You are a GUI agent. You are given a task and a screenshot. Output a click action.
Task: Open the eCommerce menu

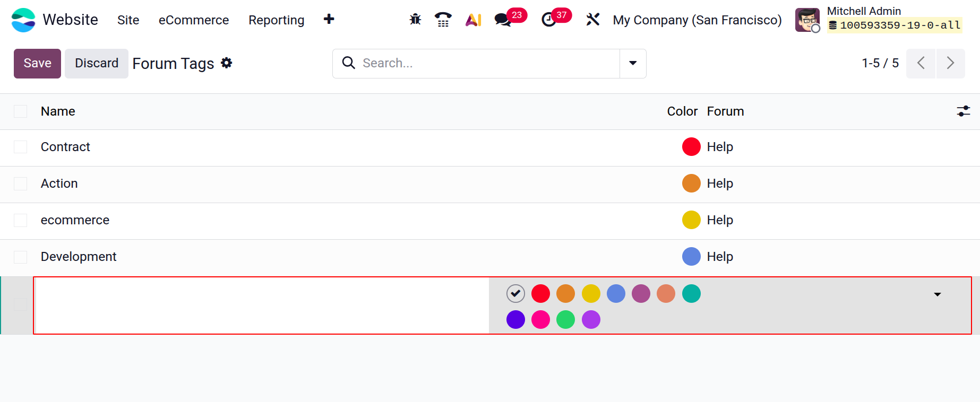coord(194,20)
